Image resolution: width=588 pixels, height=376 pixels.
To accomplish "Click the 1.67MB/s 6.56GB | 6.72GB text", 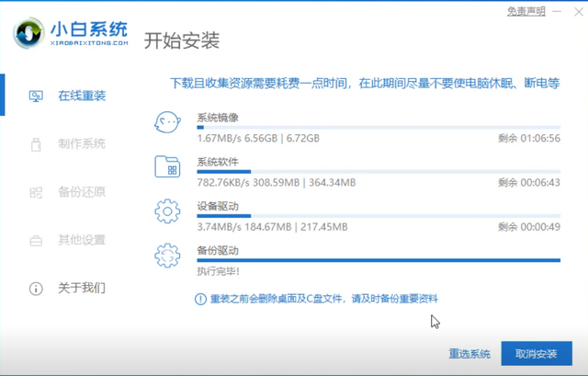I will coord(258,139).
